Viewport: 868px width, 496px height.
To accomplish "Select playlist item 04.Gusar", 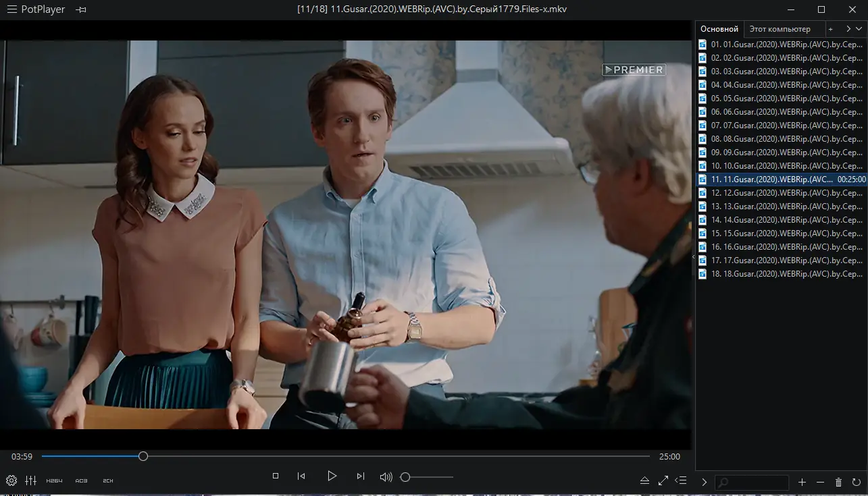I will coord(782,85).
